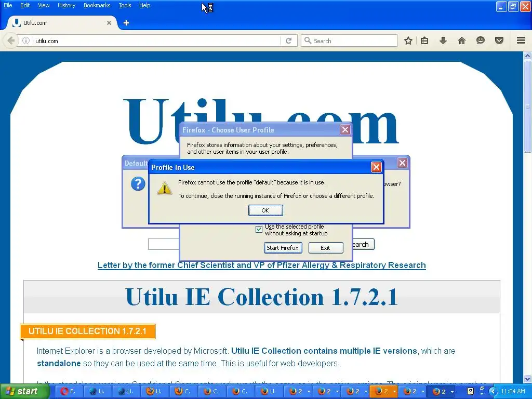
Task: Click the 11:04 AM clock
Action: click(513, 392)
